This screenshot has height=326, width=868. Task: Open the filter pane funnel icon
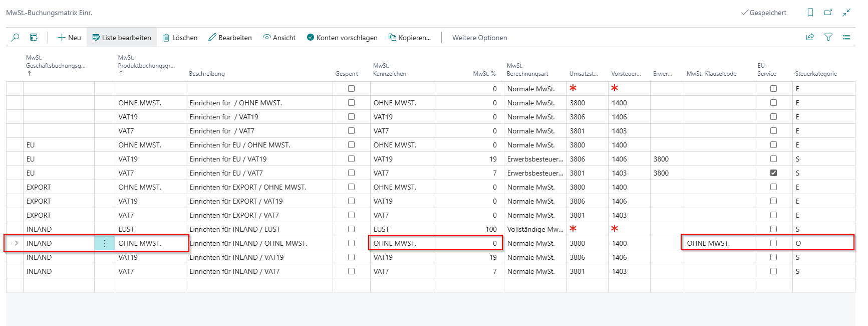(x=828, y=38)
